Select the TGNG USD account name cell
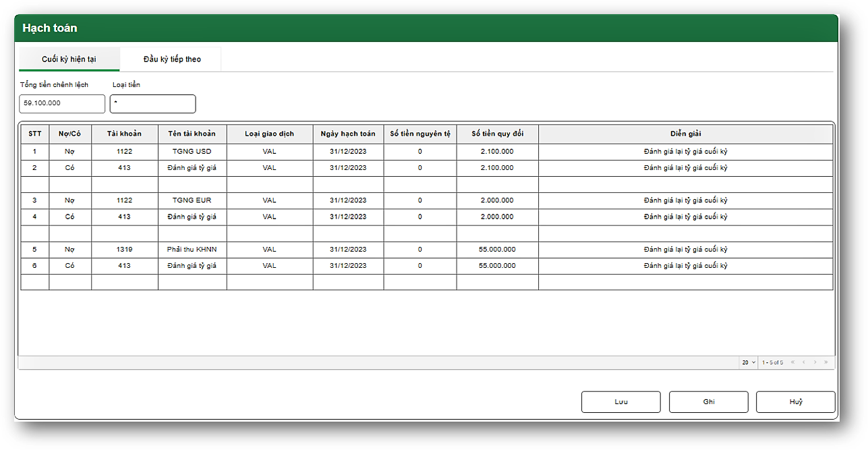 click(192, 152)
